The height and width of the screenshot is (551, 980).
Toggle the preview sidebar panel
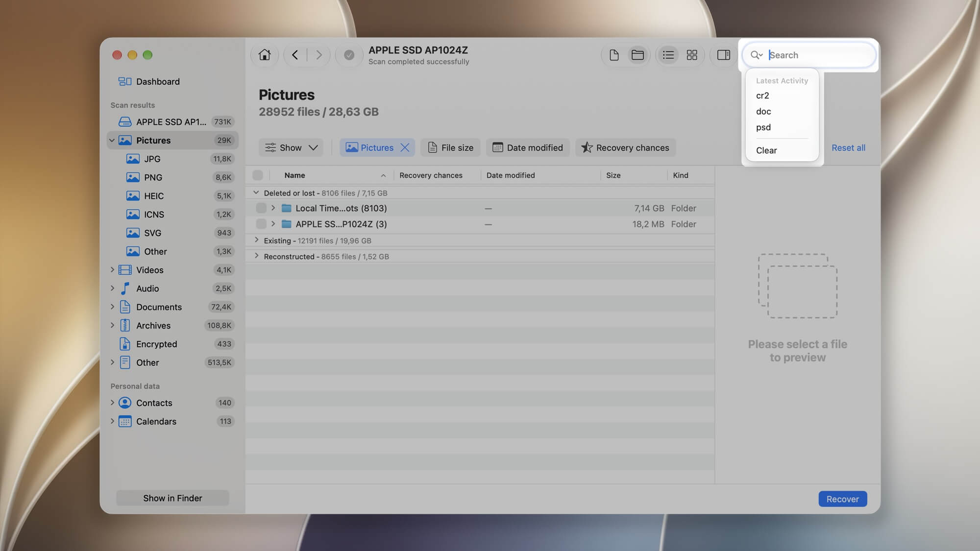click(724, 55)
